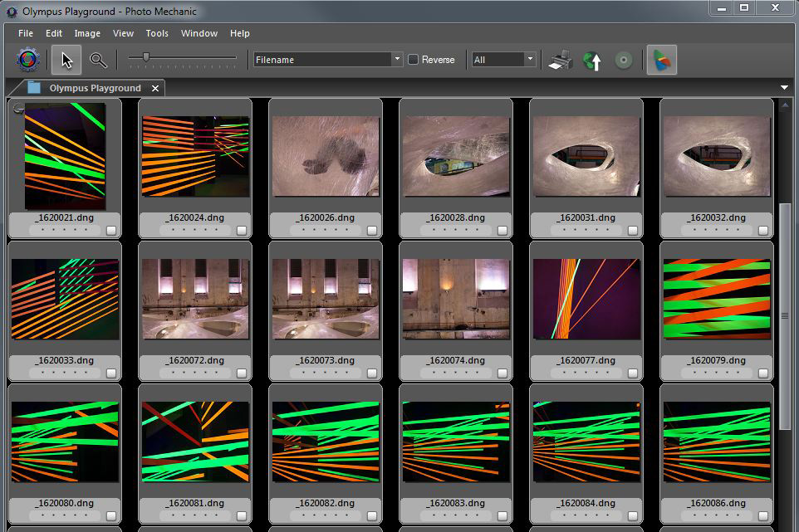Open the Window menu

[x=199, y=33]
